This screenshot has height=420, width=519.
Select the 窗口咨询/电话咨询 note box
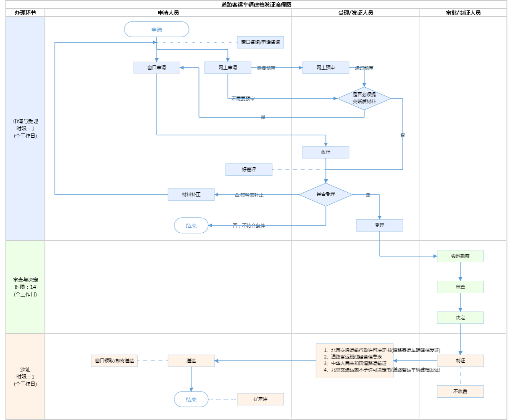tap(260, 42)
